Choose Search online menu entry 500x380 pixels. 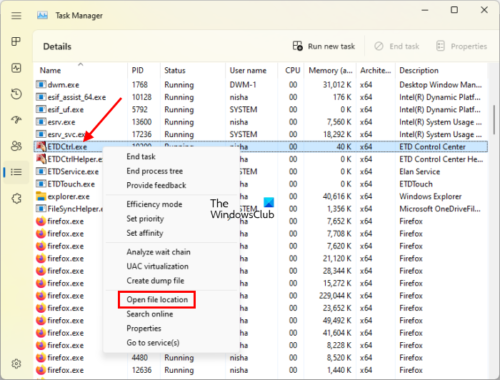[x=150, y=314]
